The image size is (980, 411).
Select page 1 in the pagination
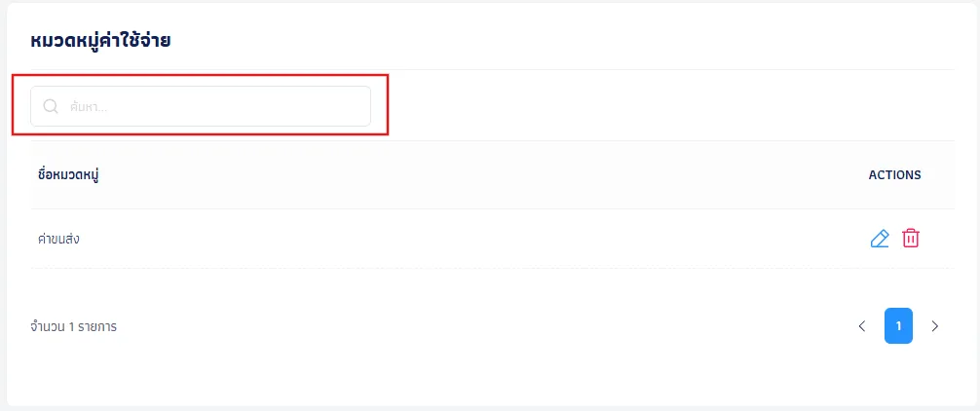(x=898, y=325)
